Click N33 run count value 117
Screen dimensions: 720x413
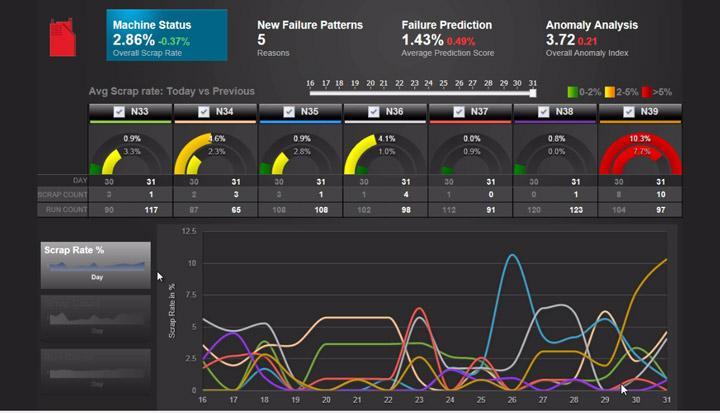(x=151, y=210)
